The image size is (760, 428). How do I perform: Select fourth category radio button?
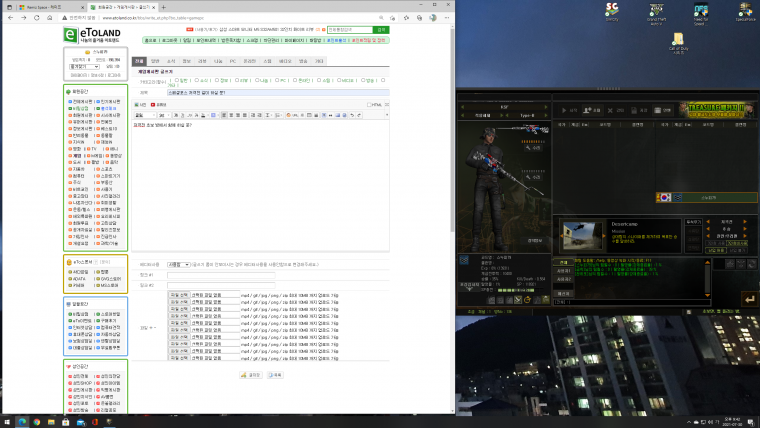point(237,80)
